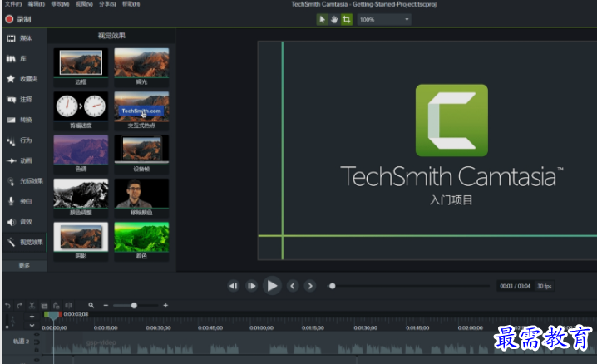Switch to the arrow edit mode tool

pyautogui.click(x=322, y=19)
